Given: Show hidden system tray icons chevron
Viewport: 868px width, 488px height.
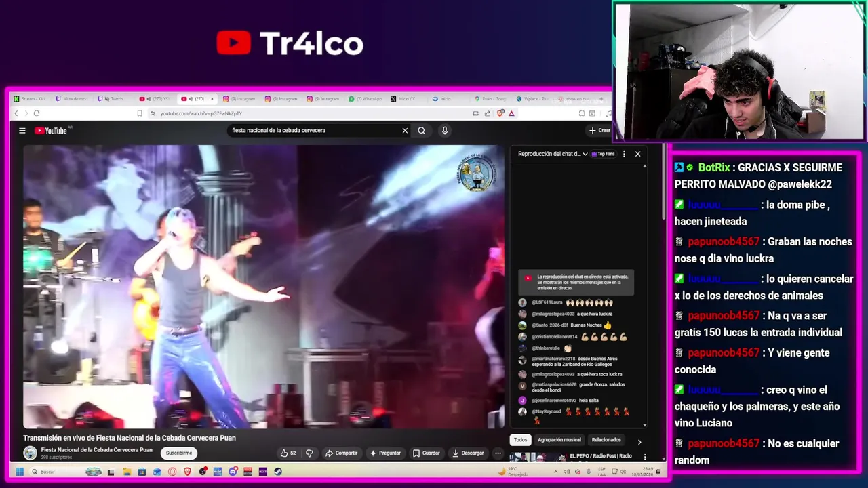Looking at the screenshot, I should pos(556,472).
